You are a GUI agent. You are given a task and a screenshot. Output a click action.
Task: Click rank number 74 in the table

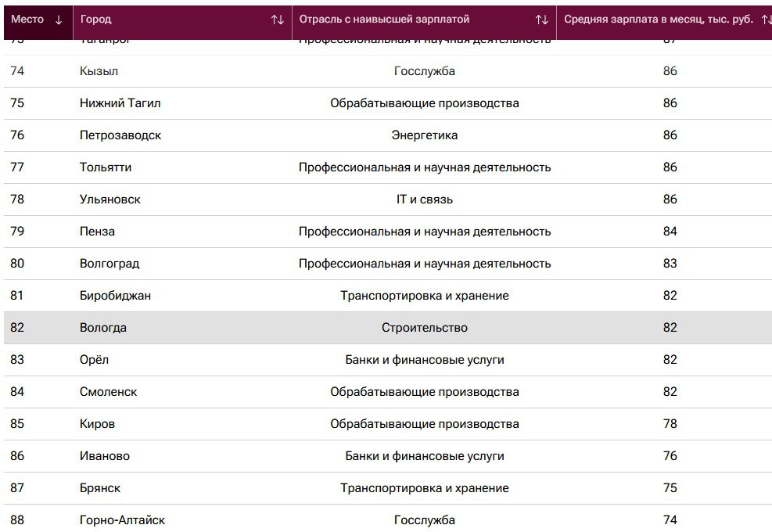pos(17,71)
